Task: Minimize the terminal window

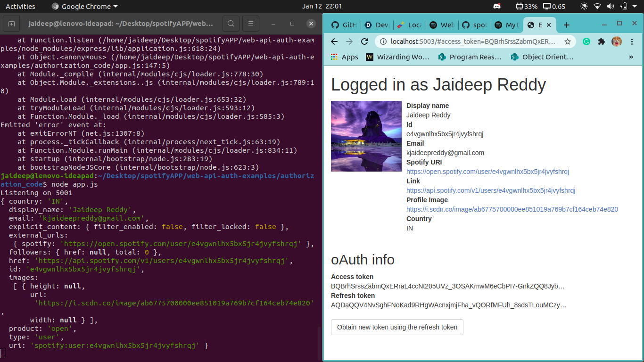Action: click(273, 24)
